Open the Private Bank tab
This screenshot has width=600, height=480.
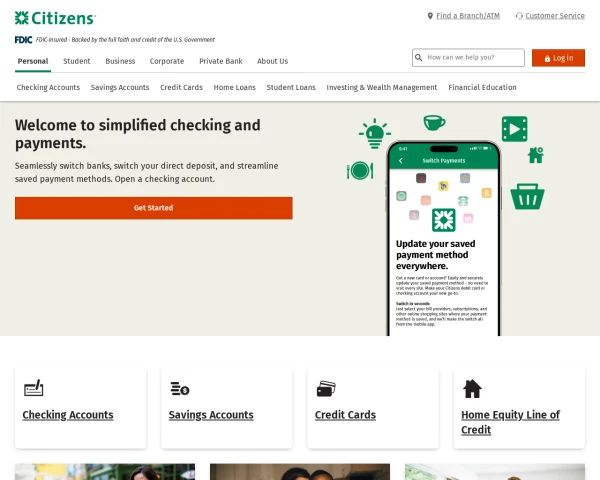pos(221,61)
